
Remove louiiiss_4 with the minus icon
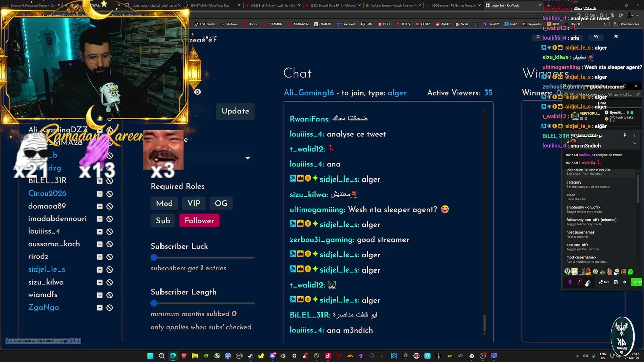(x=100, y=232)
